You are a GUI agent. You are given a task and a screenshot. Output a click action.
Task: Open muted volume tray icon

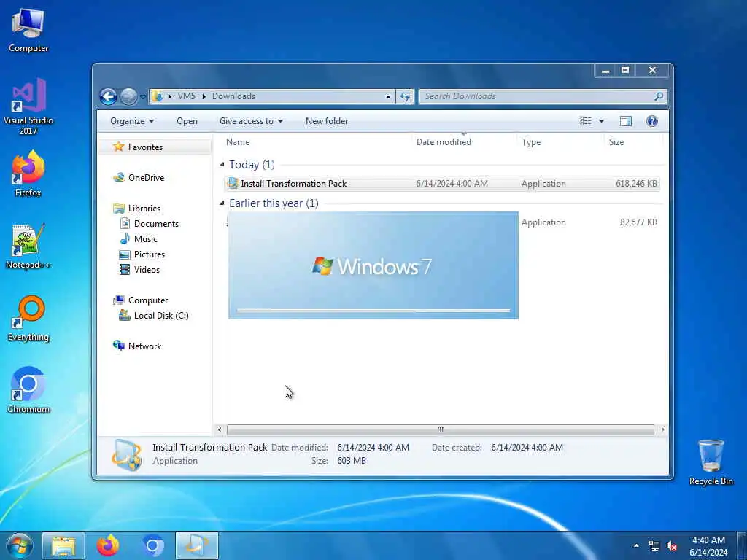(x=672, y=546)
